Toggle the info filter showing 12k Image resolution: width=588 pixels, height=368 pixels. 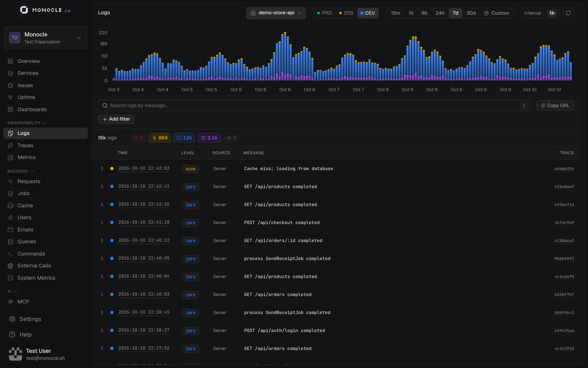pos(184,138)
